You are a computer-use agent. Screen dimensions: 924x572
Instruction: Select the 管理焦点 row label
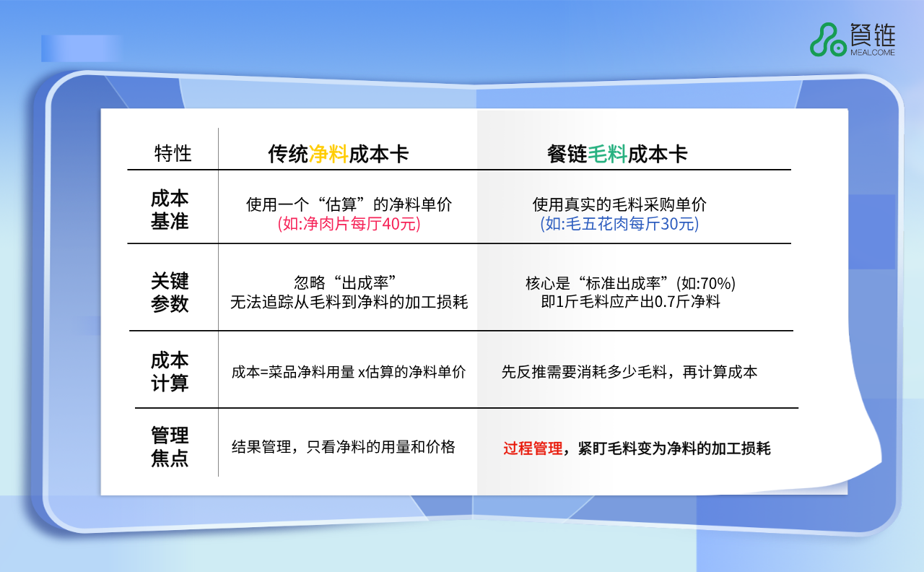tap(170, 446)
